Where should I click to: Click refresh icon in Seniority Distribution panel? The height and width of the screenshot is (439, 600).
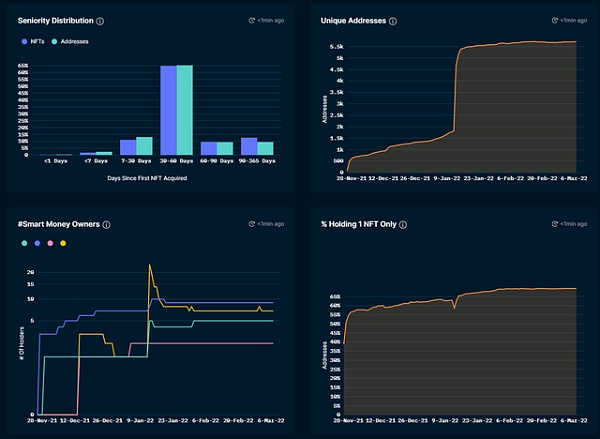pos(250,20)
